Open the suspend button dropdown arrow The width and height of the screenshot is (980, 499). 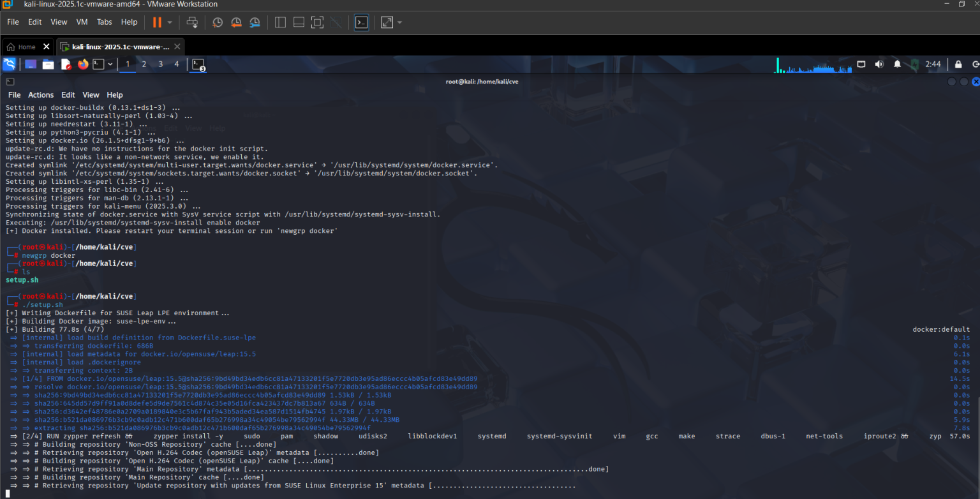click(x=170, y=22)
